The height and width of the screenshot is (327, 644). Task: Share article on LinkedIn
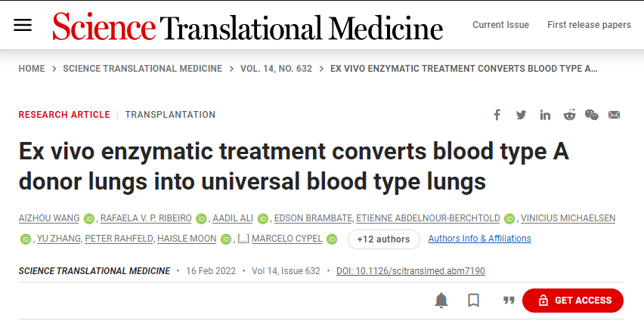545,115
